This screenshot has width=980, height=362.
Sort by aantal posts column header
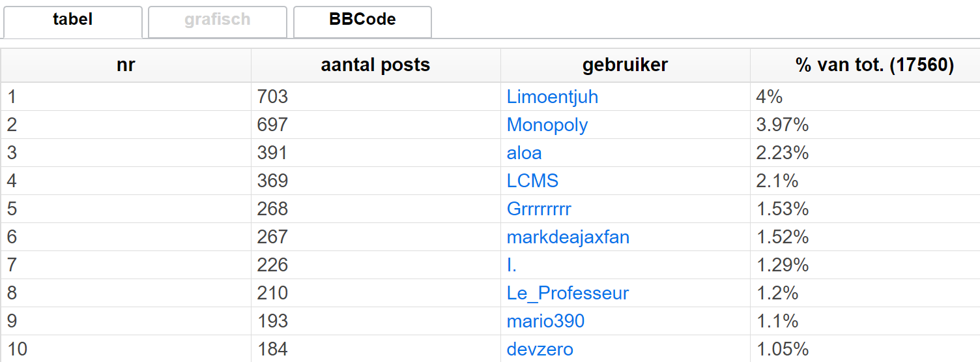[376, 65]
